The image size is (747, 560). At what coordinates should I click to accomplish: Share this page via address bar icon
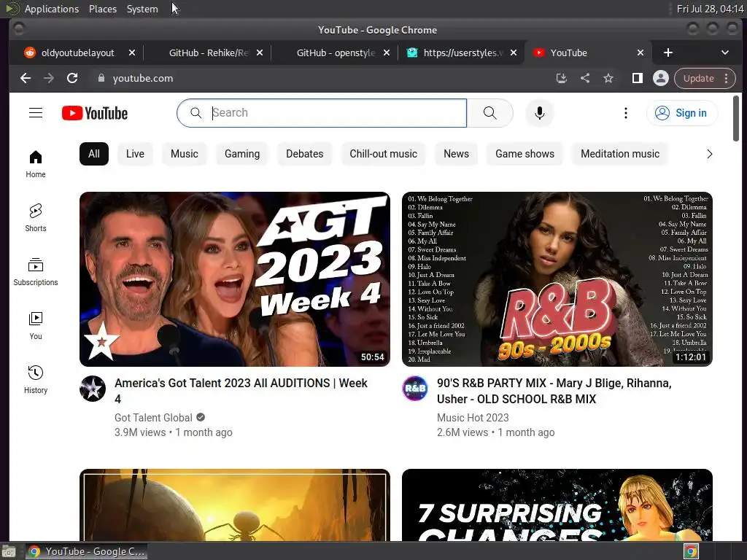click(x=585, y=78)
